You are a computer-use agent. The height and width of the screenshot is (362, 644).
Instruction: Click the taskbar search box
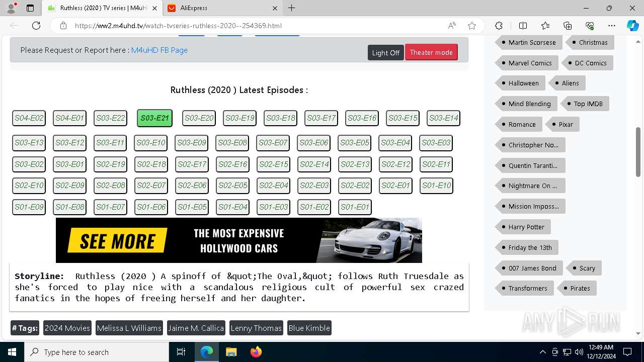(97, 352)
